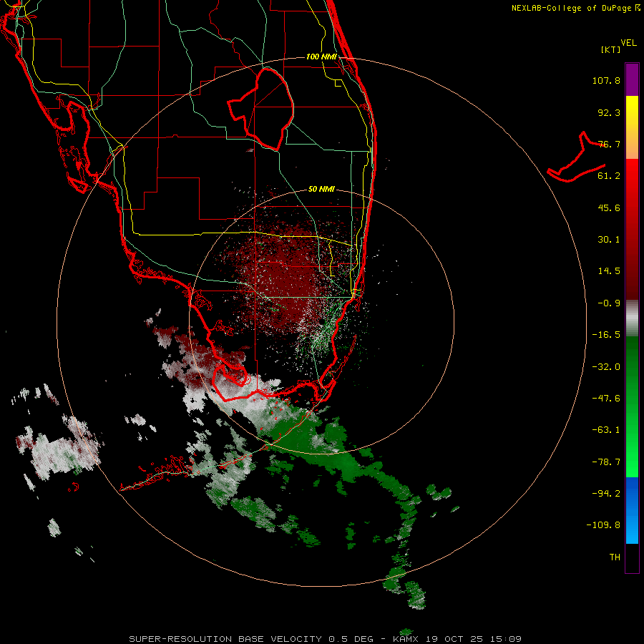644x644 pixels.
Task: Click the -32.0 velocity scale value
Action: point(606,367)
